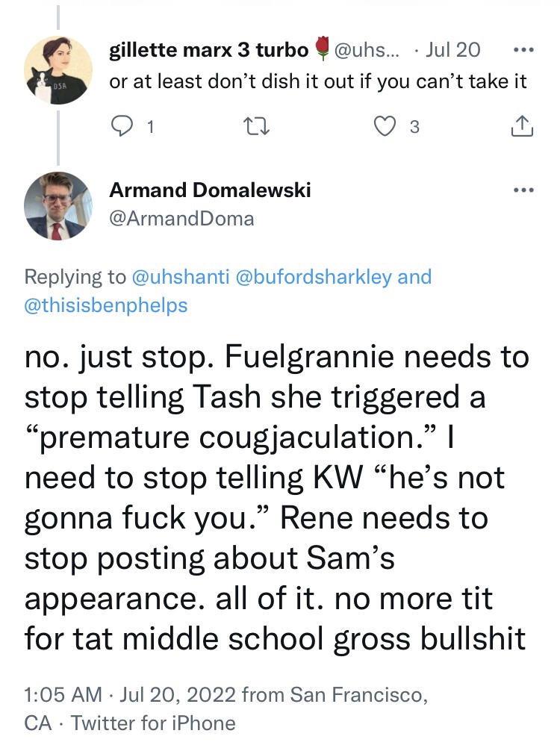Open Armand Domalewski's display name

[x=210, y=190]
